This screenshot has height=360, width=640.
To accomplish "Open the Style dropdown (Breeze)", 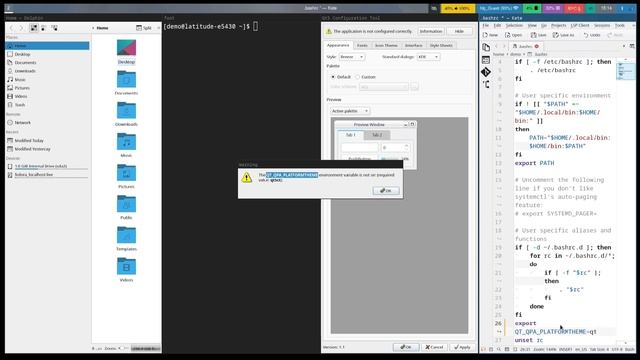I will [x=351, y=57].
